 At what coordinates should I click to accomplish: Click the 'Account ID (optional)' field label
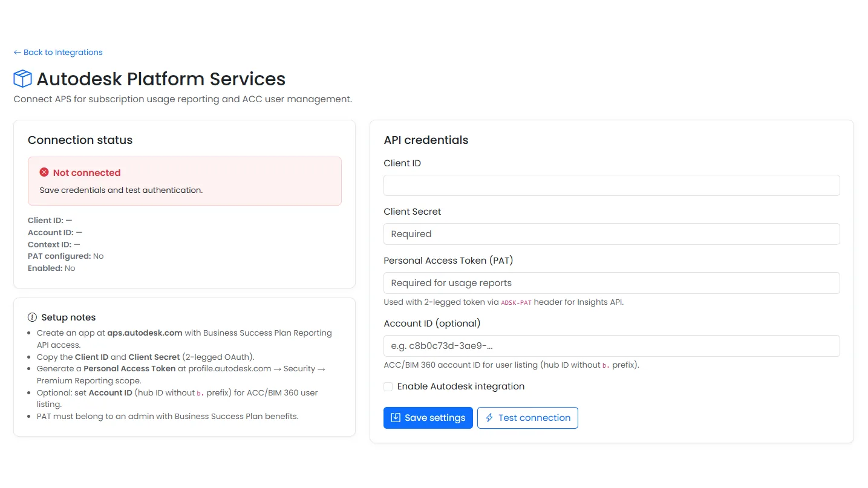(x=432, y=324)
